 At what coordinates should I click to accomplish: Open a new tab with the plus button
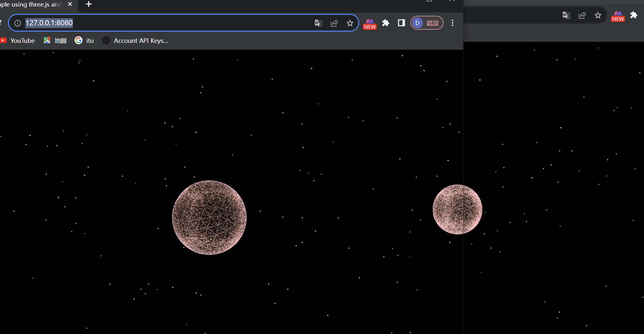pos(88,4)
